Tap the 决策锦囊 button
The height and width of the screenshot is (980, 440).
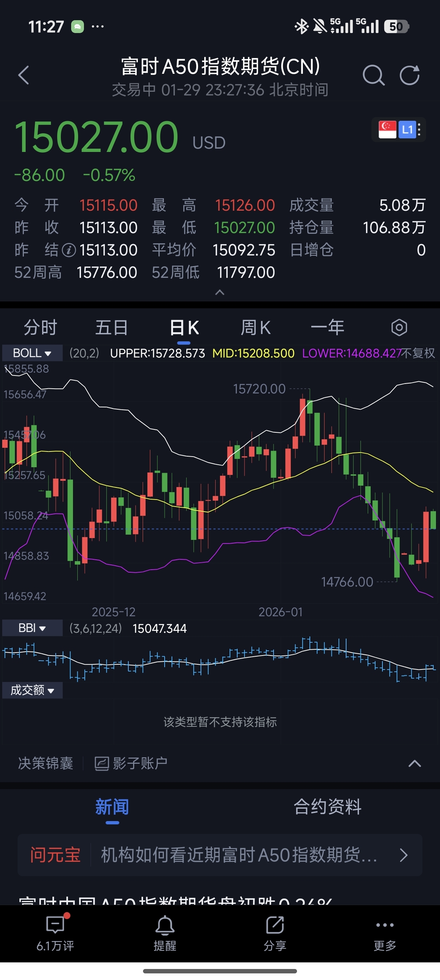(45, 763)
